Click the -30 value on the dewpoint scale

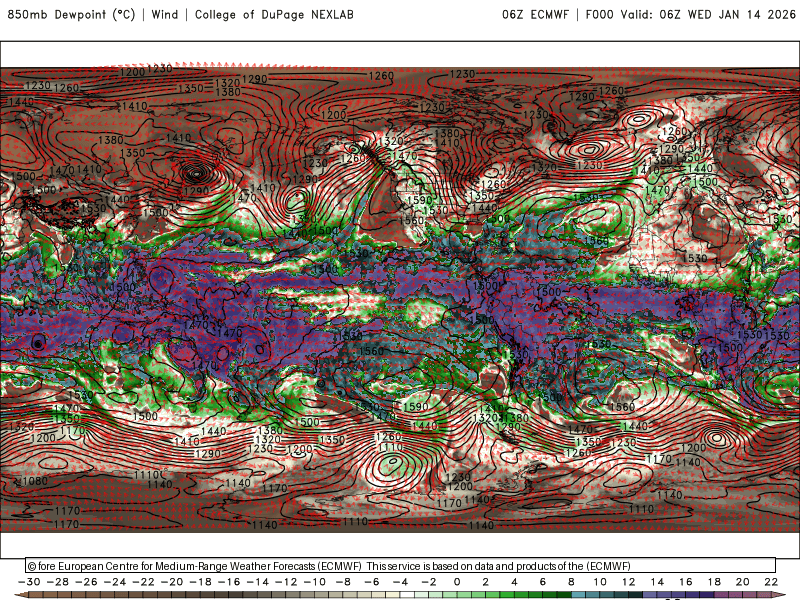pos(29,582)
